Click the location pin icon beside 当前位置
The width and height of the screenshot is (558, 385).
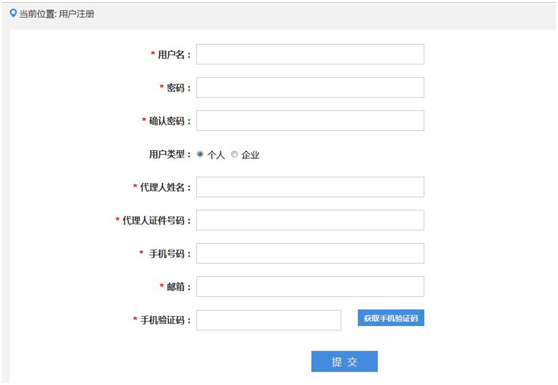[x=13, y=14]
